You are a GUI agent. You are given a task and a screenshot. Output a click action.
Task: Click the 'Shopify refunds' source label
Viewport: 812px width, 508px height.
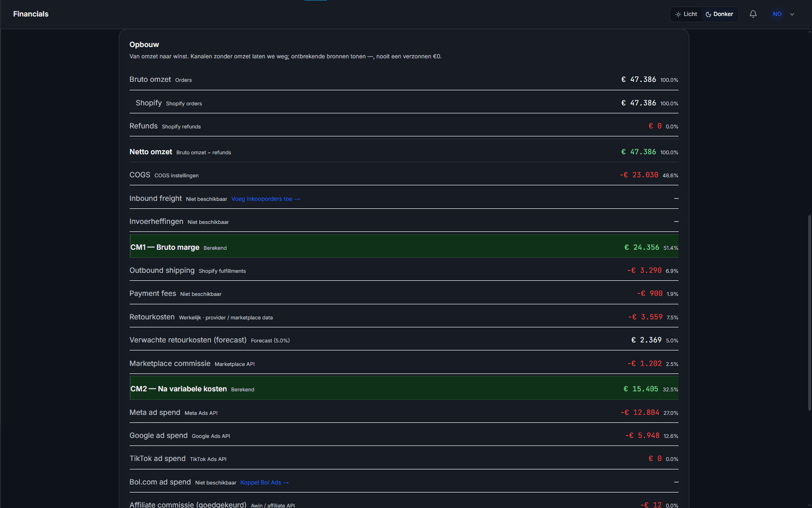[181, 127]
